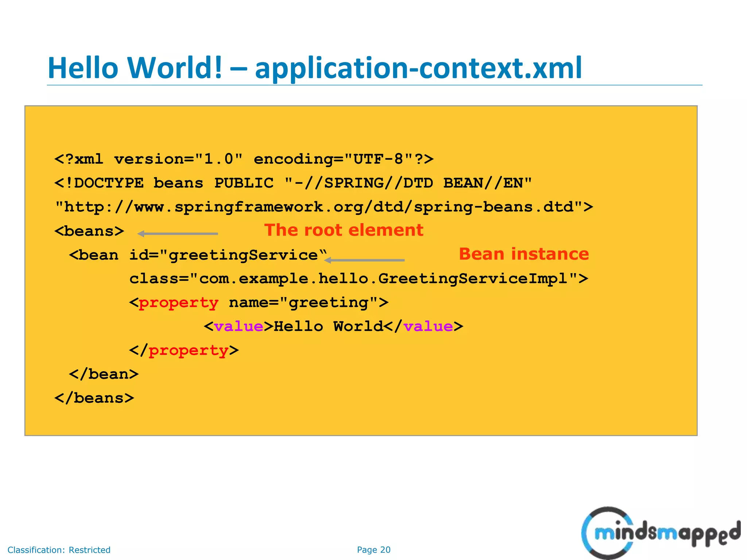This screenshot has height=560, width=747.
Task: Click the arrow pointing to greetingService
Action: pyautogui.click(x=365, y=260)
